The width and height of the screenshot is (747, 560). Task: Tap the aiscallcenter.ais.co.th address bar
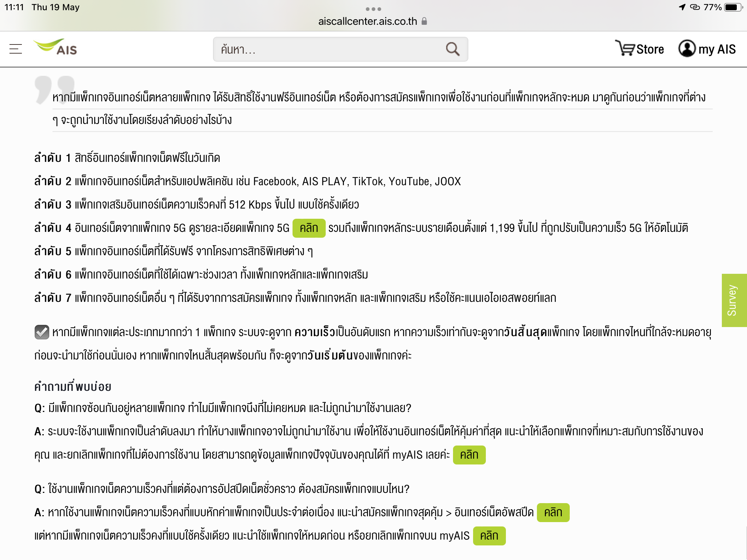click(367, 21)
